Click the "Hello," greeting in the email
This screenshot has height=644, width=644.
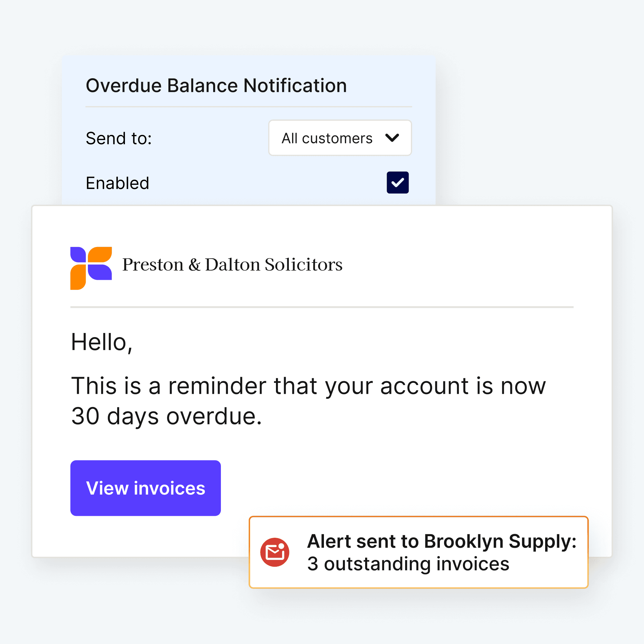(x=102, y=342)
